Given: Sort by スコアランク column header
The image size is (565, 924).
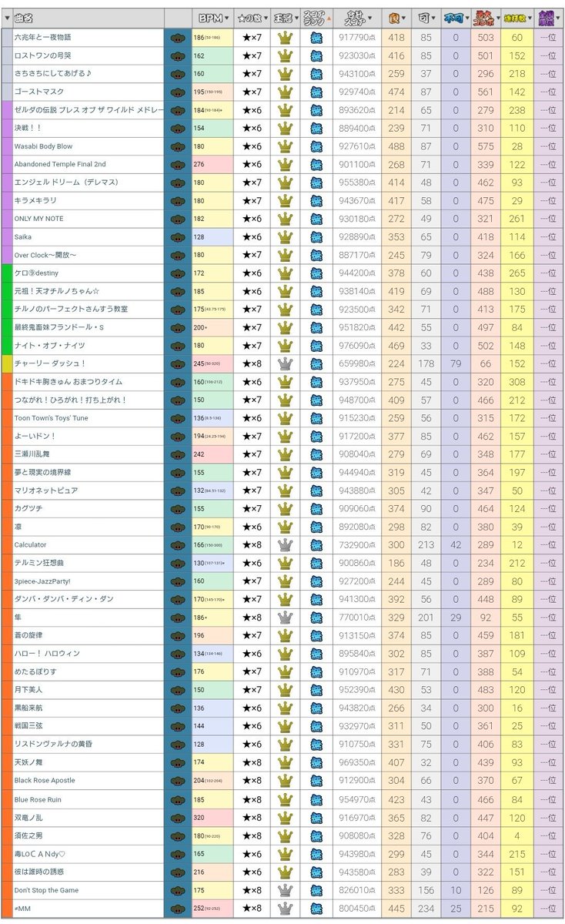Looking at the screenshot, I should 317,18.
